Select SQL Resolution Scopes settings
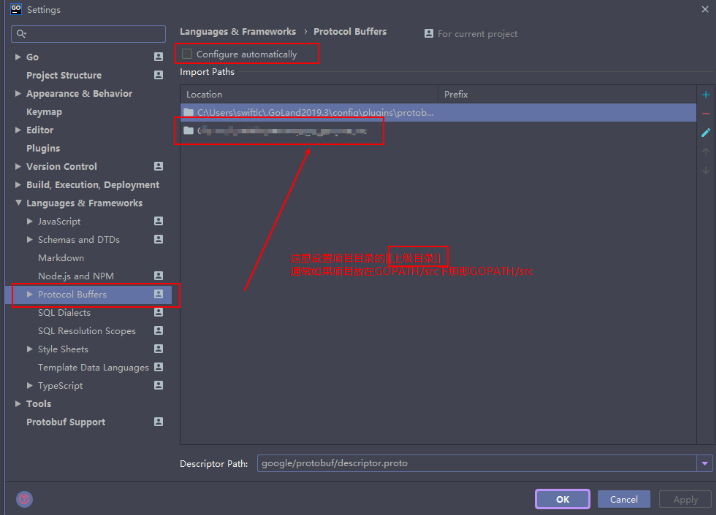This screenshot has width=716, height=515. coord(87,331)
